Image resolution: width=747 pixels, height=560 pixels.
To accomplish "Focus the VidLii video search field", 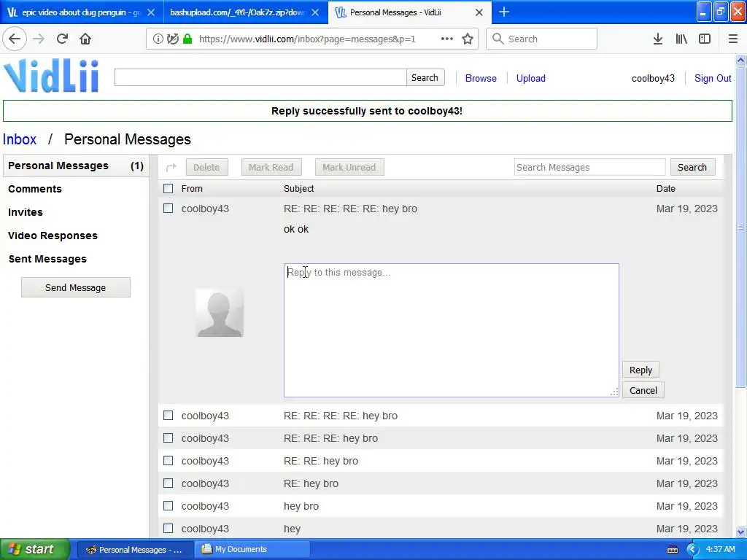I will 260,77.
